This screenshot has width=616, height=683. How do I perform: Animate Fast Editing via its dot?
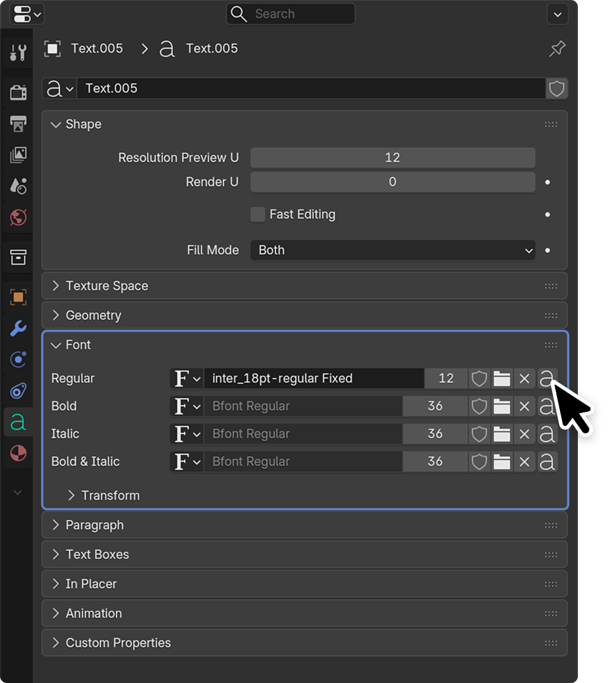coord(547,215)
